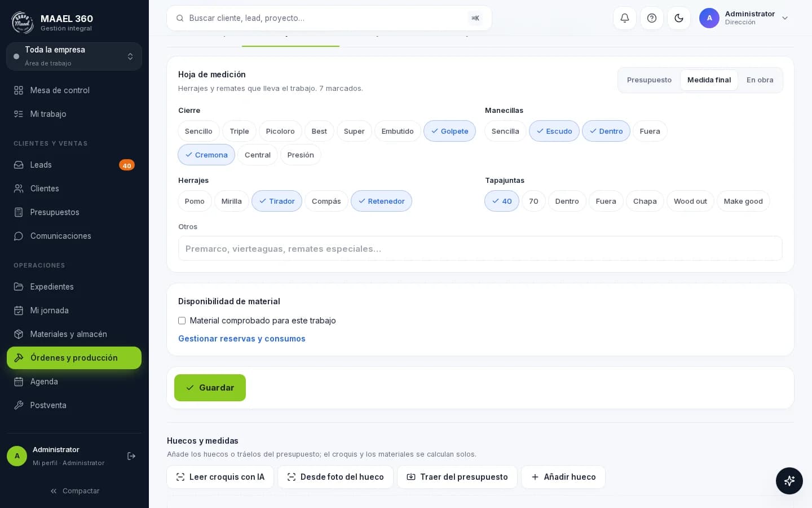Select the 70 tapajuntas chip

pyautogui.click(x=533, y=201)
